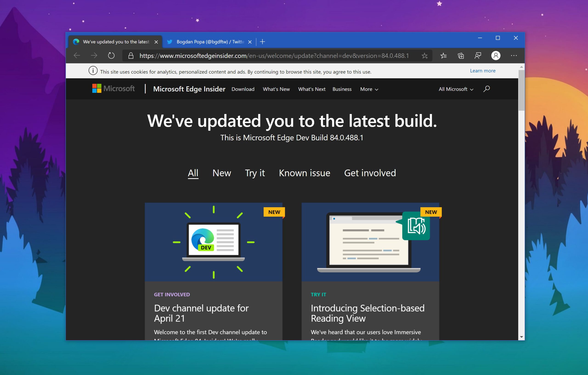The image size is (588, 375).
Task: Switch to the Bogdan Popa Twitter tab
Action: [x=209, y=42]
